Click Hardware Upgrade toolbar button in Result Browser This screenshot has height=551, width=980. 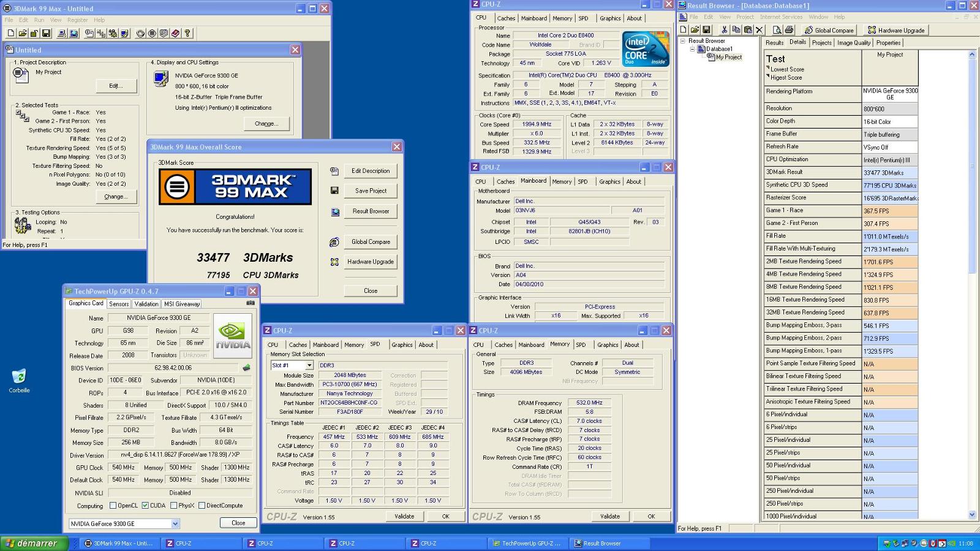896,30
